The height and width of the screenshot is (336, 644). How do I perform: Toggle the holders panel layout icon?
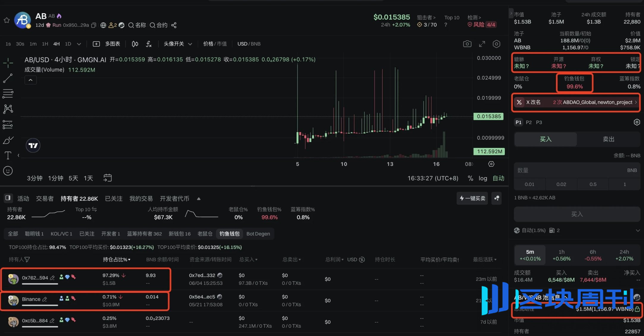click(8, 198)
